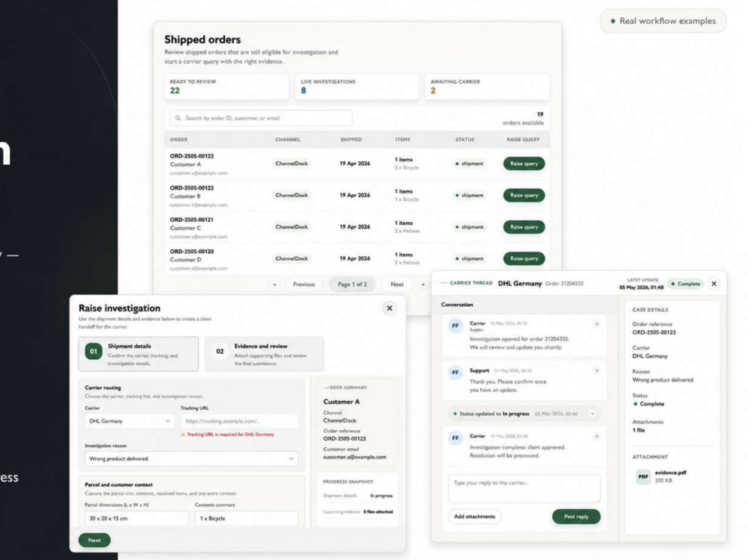Open the Investigation reason dropdown

(191, 458)
